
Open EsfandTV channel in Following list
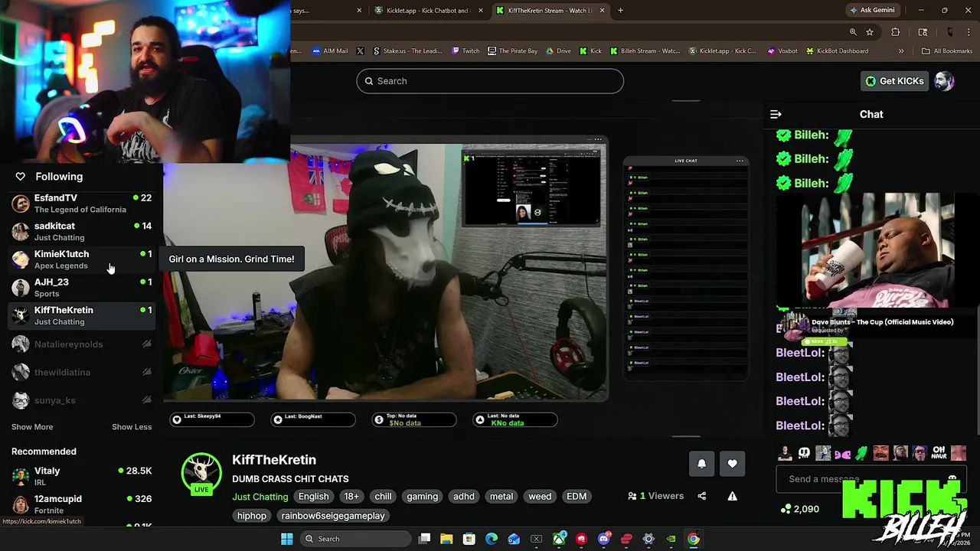(82, 204)
